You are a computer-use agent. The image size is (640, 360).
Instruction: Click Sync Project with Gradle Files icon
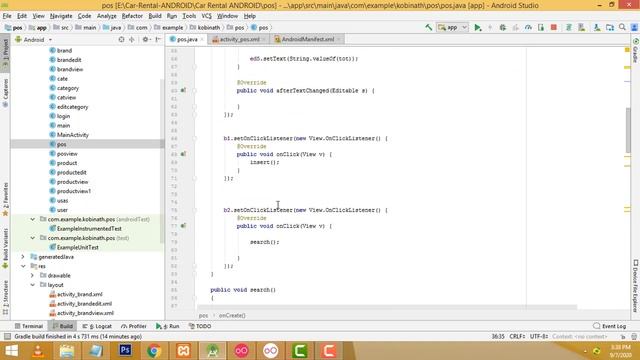(x=569, y=27)
